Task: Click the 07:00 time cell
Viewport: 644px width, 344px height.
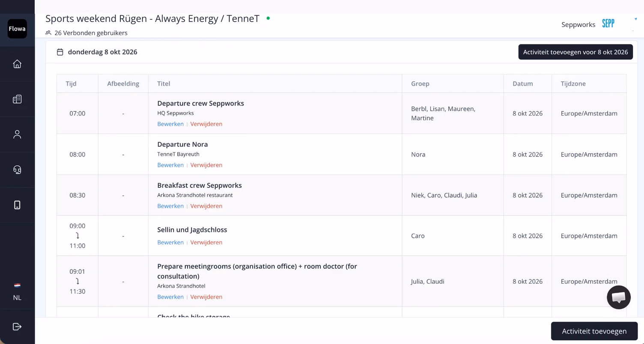Action: (78, 113)
